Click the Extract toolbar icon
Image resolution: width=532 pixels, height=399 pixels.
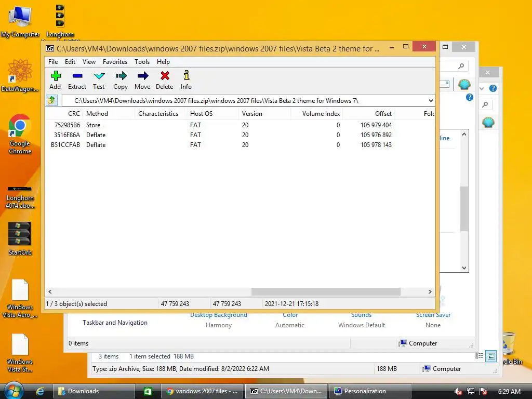coord(77,80)
